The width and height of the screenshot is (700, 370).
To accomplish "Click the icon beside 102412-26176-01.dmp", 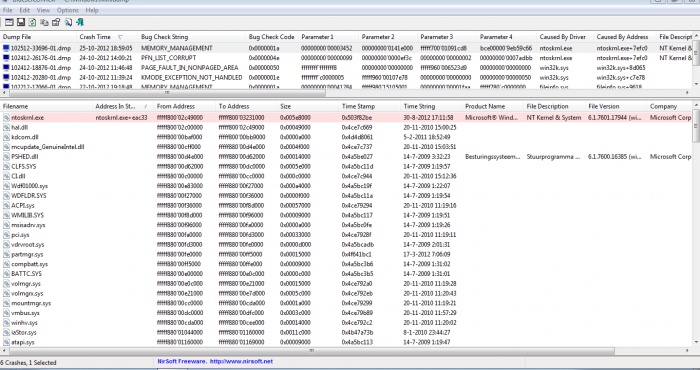I will [x=6, y=58].
